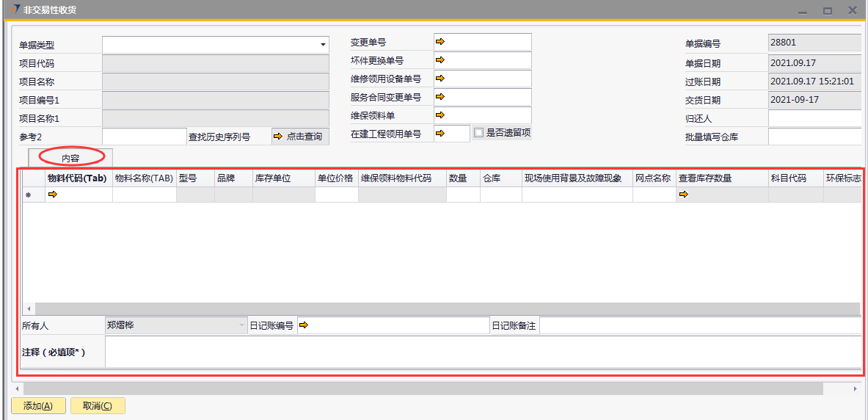Click the 参考2 input field
This screenshot has height=420, width=868.
144,137
